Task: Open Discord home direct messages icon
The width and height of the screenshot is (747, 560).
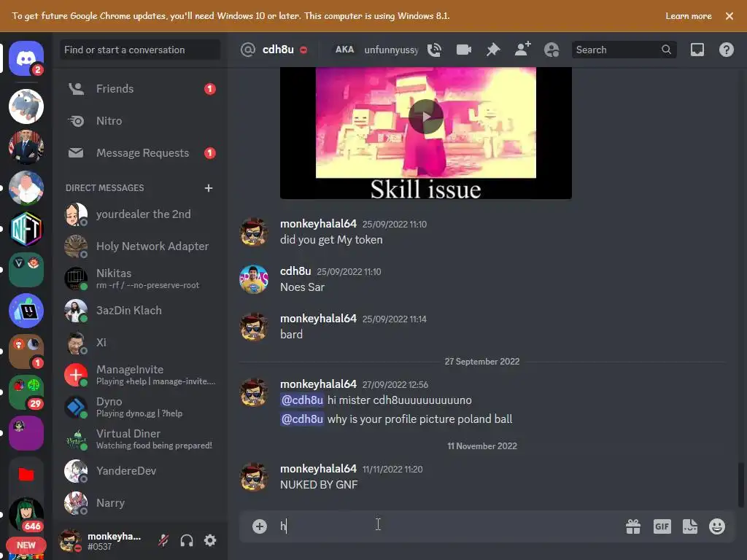Action: [26, 58]
